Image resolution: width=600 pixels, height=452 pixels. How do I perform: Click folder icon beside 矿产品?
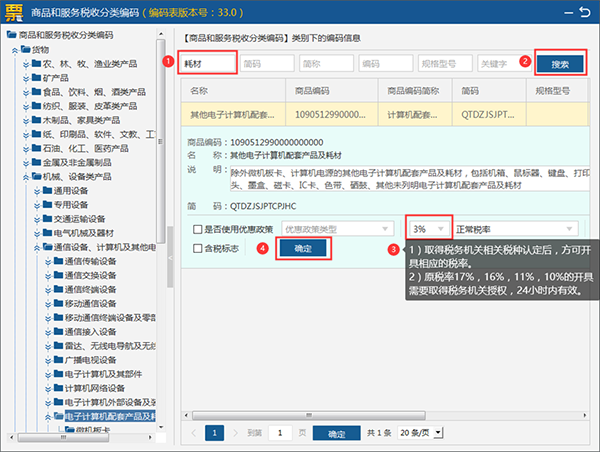36,77
